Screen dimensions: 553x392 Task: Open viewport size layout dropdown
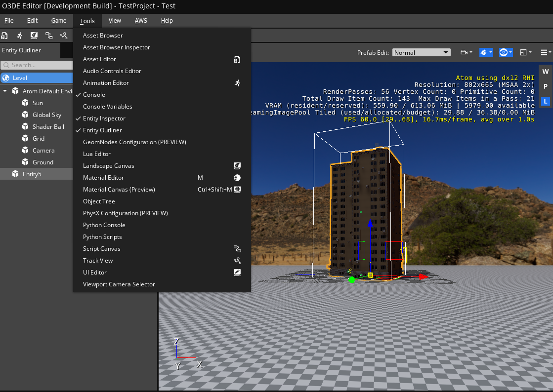(x=525, y=52)
